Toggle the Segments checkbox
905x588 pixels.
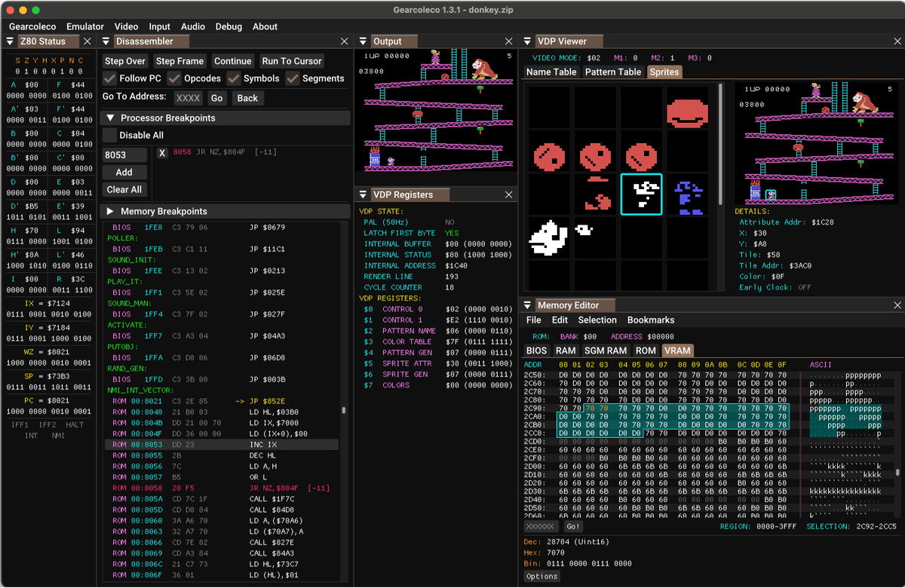(x=293, y=78)
